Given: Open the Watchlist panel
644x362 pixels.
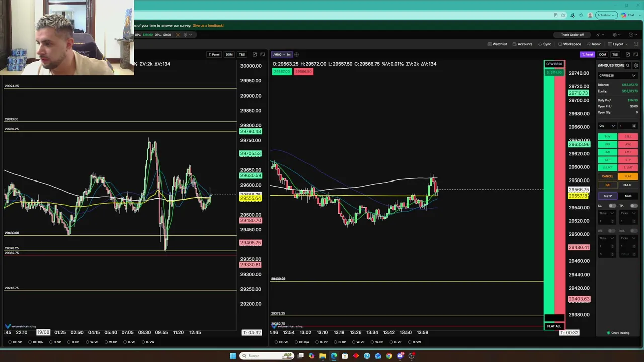Looking at the screenshot, I should (497, 44).
